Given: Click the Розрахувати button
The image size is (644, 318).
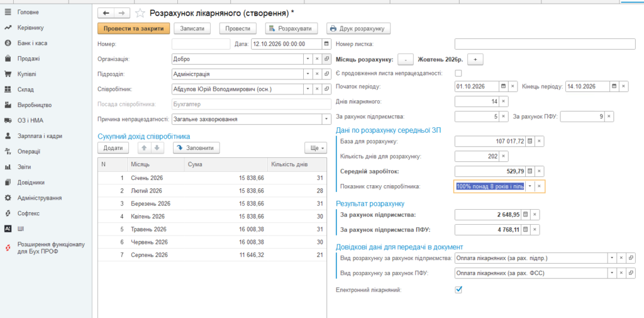Looking at the screenshot, I should tap(292, 28).
